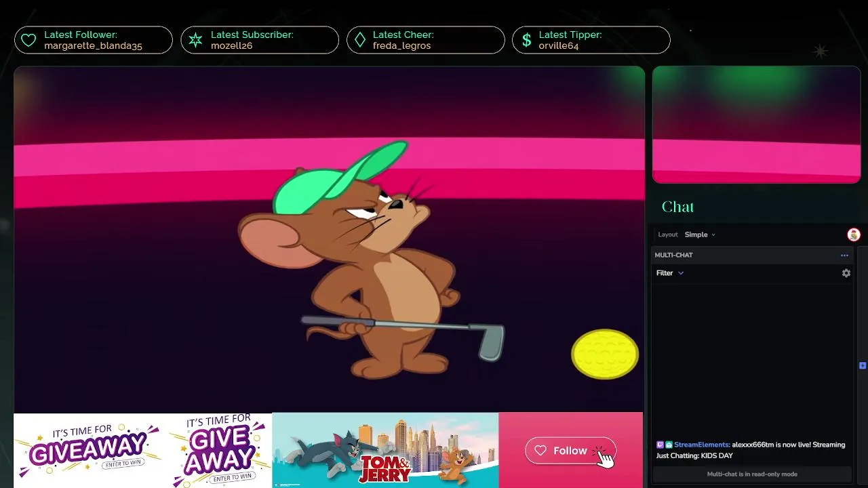Click the user avatar in chat header
Image resolution: width=868 pixels, height=488 pixels.
(x=854, y=235)
